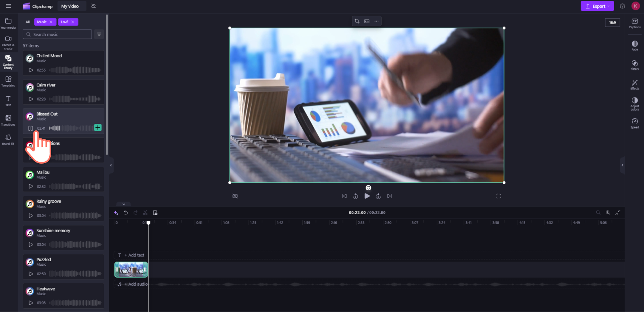Collapse the timeline with chevron
The image size is (644, 312).
click(x=124, y=204)
